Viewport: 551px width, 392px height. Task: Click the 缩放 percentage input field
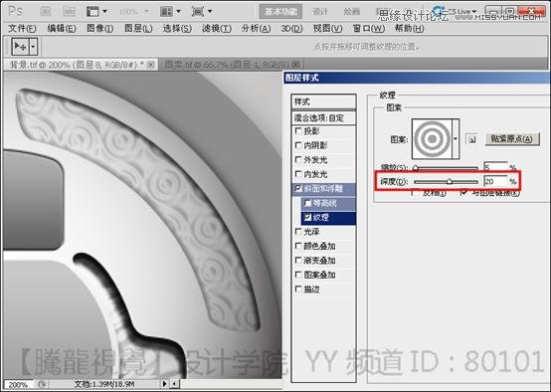(x=495, y=168)
